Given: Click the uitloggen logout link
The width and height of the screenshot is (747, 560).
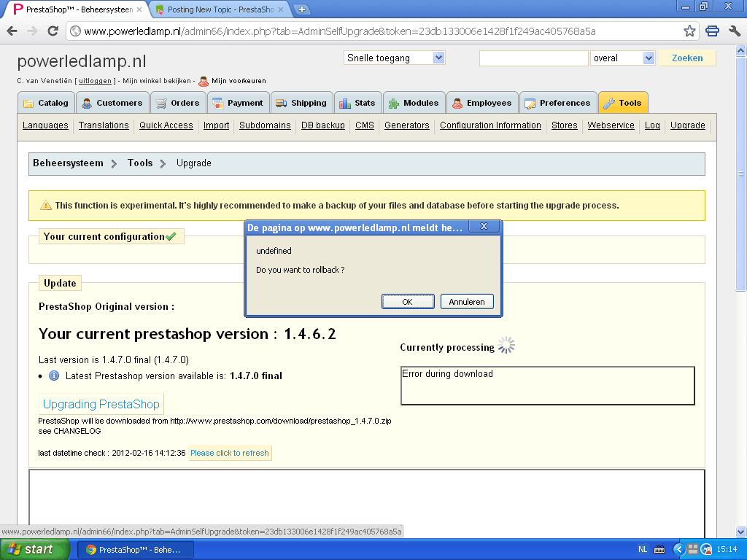Looking at the screenshot, I should pos(95,81).
